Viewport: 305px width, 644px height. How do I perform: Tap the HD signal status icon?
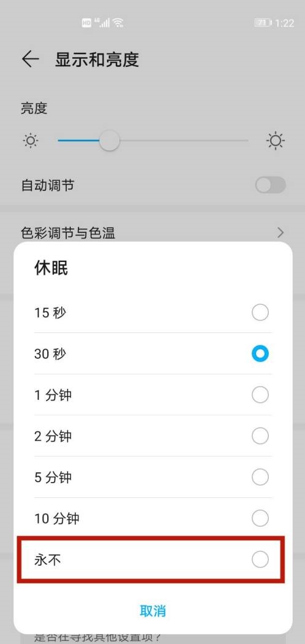pos(86,23)
